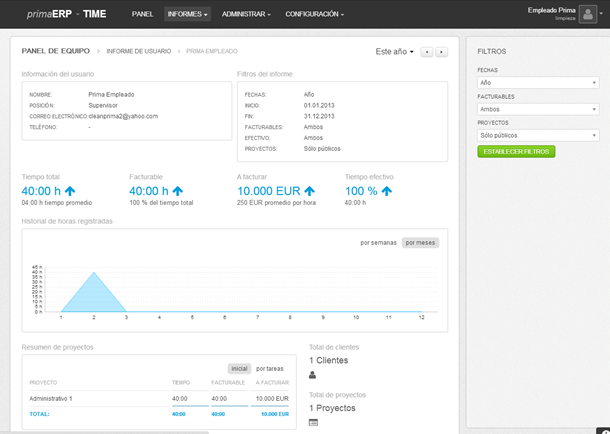This screenshot has width=610, height=434.
Task: Click the A facturar up arrow
Action: (309, 191)
